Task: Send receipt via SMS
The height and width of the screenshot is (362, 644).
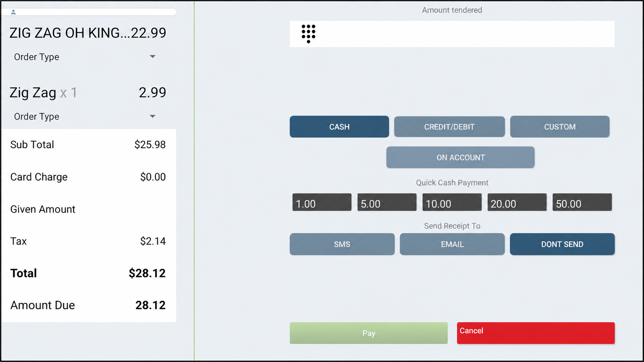Action: point(342,244)
